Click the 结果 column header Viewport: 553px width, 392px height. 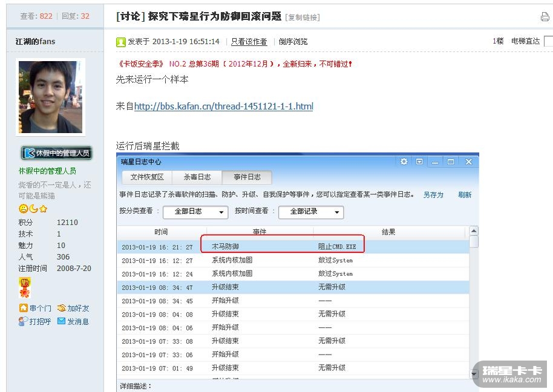(x=388, y=232)
